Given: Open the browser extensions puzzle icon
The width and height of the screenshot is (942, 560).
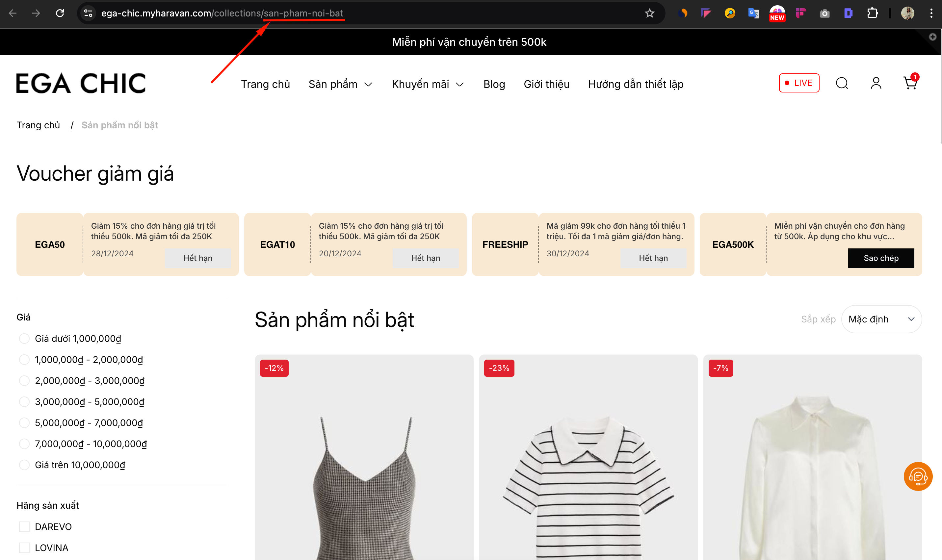Looking at the screenshot, I should 872,13.
